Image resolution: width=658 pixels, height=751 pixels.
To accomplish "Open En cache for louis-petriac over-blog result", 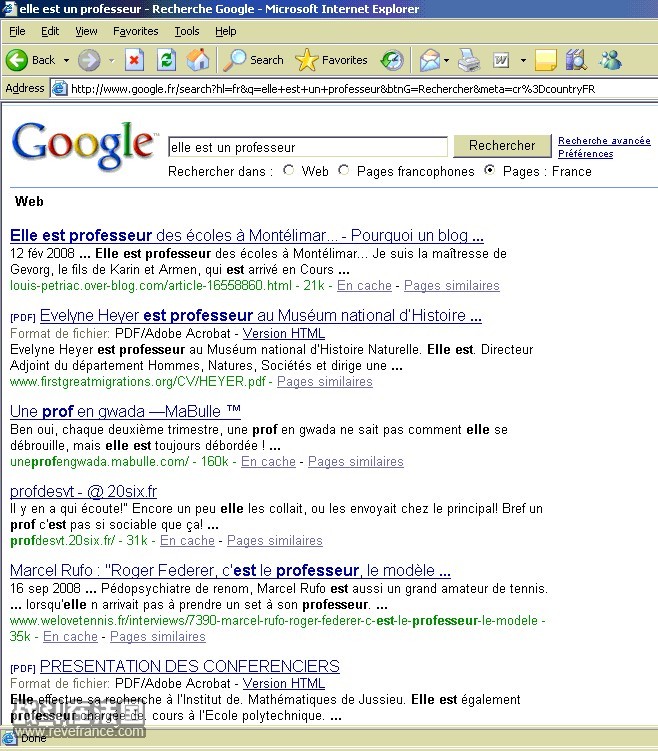I will pos(364,285).
